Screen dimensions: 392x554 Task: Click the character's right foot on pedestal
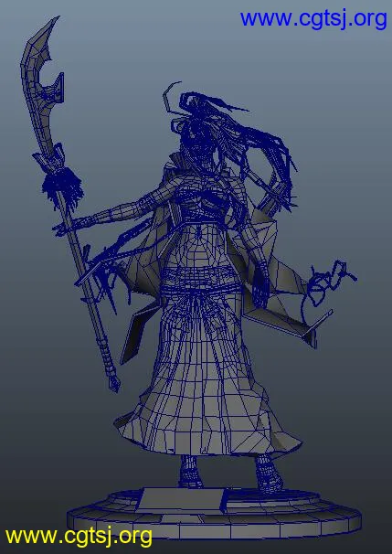(190, 471)
